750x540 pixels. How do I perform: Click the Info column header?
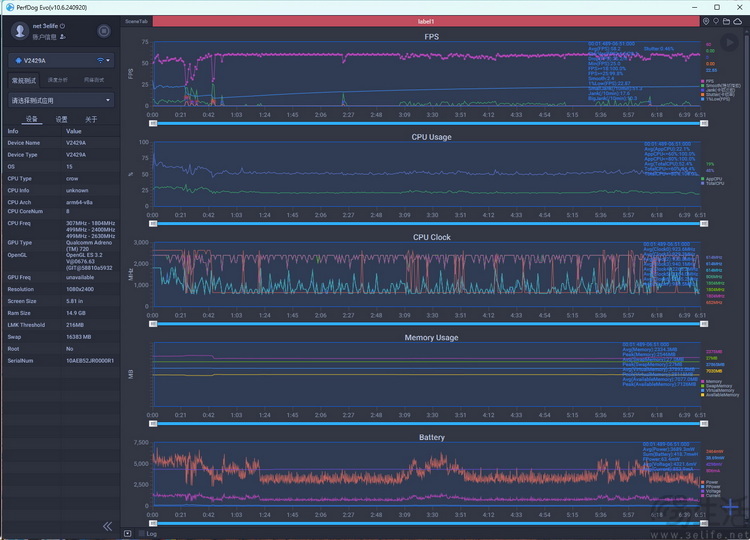click(x=13, y=131)
